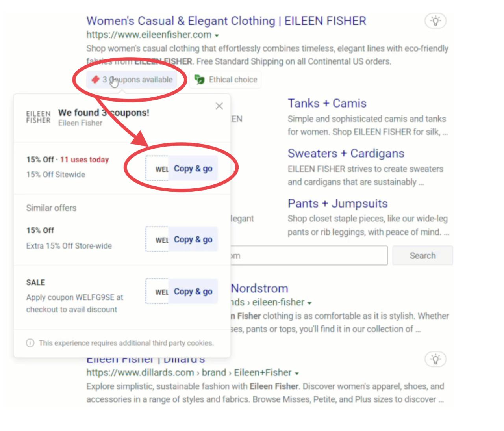Click info icon beside cookies notice
Image resolution: width=504 pixels, height=431 pixels.
pos(30,343)
